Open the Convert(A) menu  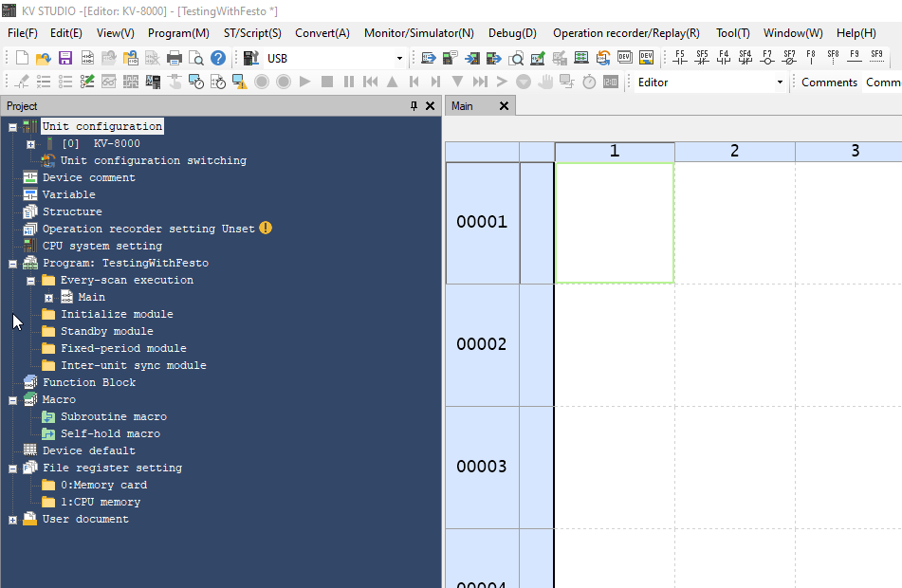(322, 33)
